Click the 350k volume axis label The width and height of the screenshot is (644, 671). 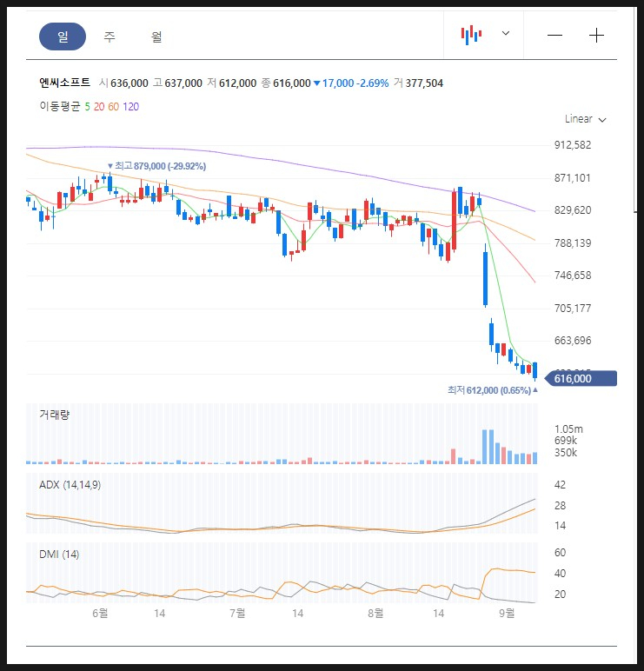[x=566, y=452]
